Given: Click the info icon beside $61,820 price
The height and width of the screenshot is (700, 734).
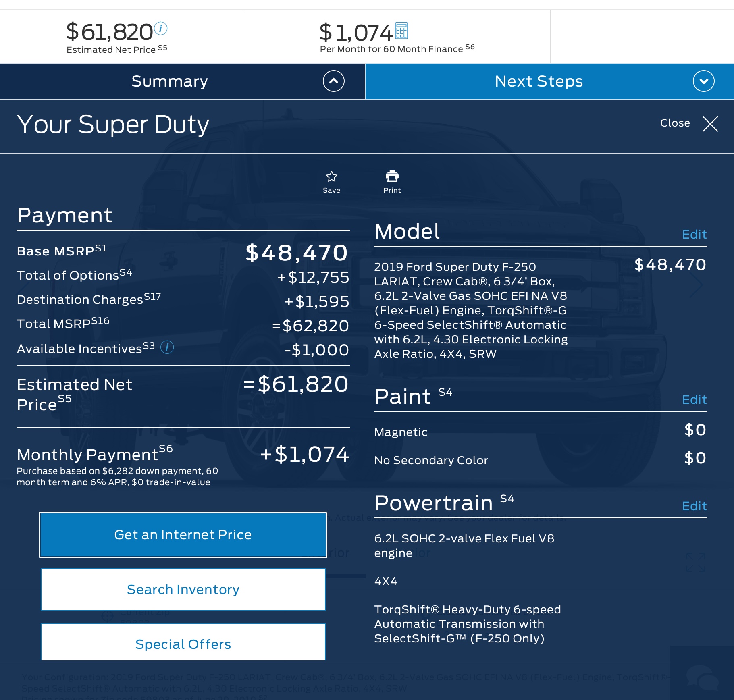Looking at the screenshot, I should click(x=160, y=29).
